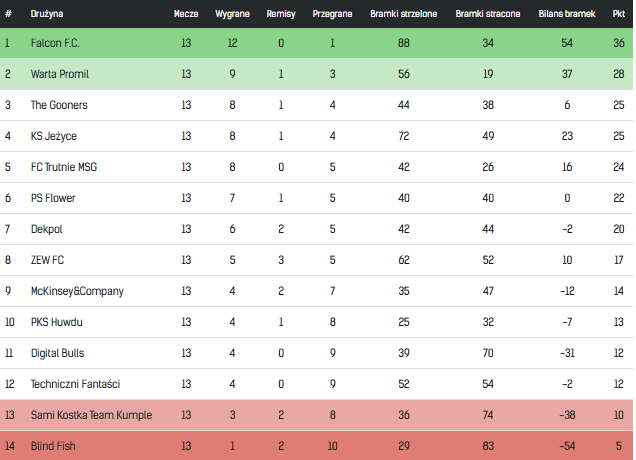Sort by Przegrane column header

(332, 14)
